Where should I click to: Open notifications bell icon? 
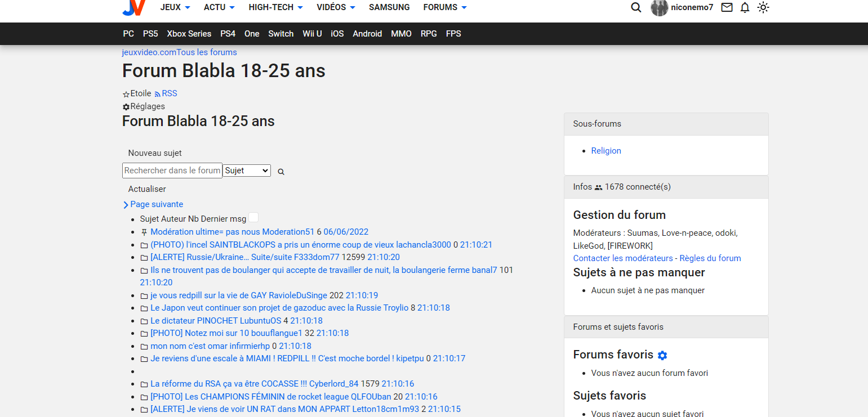[745, 7]
